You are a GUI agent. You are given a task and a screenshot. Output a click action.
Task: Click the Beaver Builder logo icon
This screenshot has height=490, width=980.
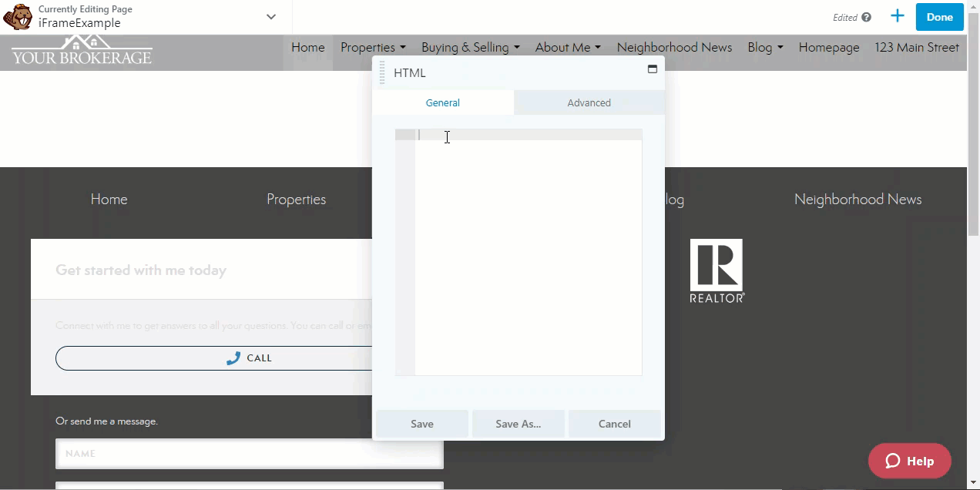click(x=18, y=16)
